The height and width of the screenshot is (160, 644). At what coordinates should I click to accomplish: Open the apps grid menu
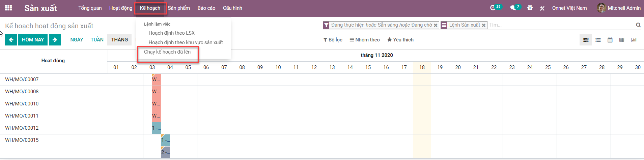click(x=8, y=8)
